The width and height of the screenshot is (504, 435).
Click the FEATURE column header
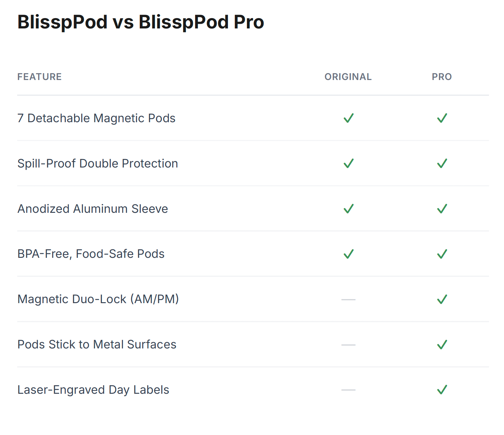pos(39,77)
